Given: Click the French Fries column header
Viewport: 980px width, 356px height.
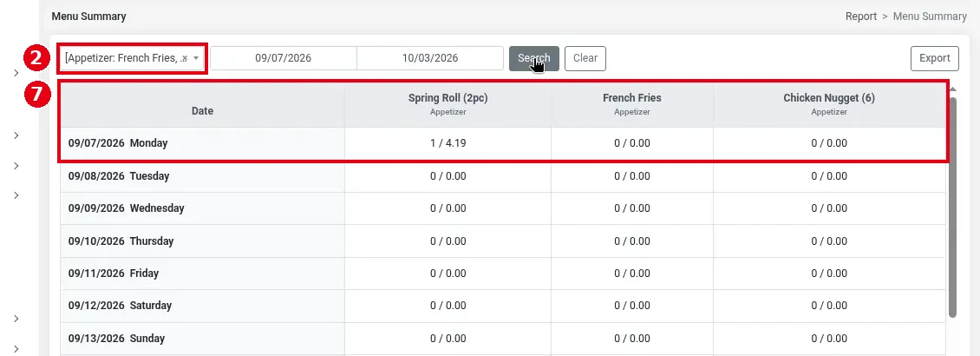Looking at the screenshot, I should pyautogui.click(x=632, y=104).
